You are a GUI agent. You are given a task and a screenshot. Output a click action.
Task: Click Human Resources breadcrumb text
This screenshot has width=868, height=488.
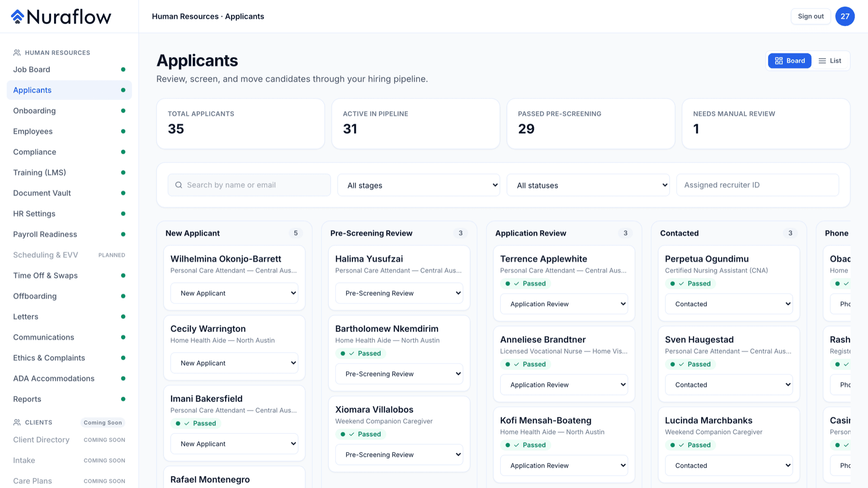click(x=185, y=16)
